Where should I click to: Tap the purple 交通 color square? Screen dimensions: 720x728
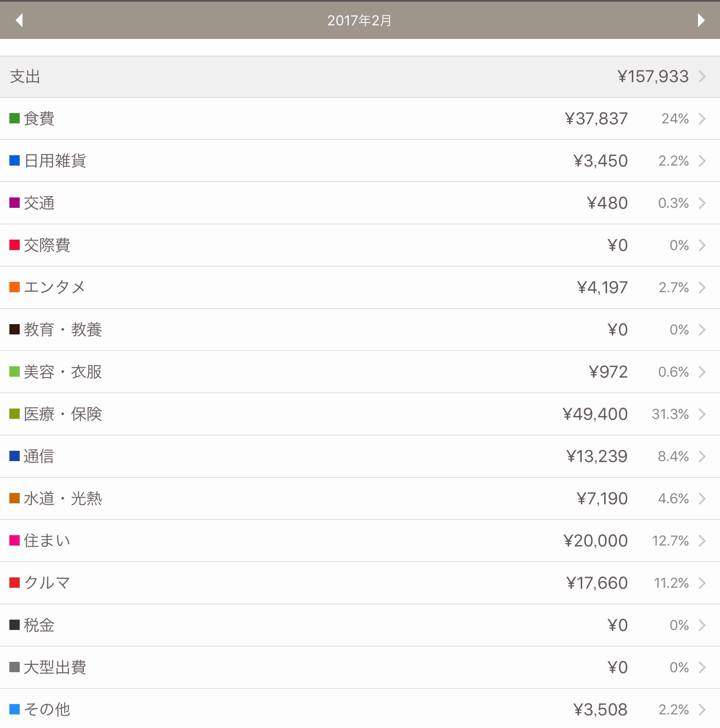(x=15, y=203)
